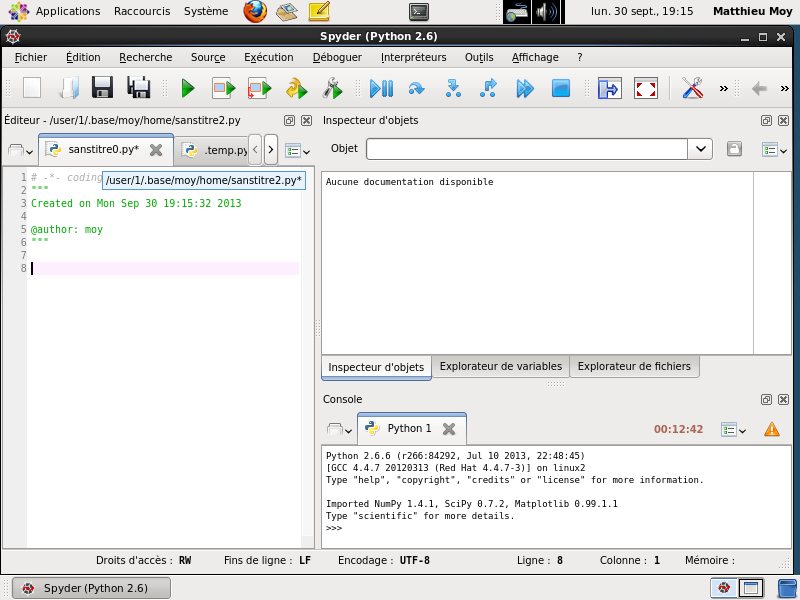
Task: Open run configuration (wrench with green arrow)
Action: click(x=333, y=88)
